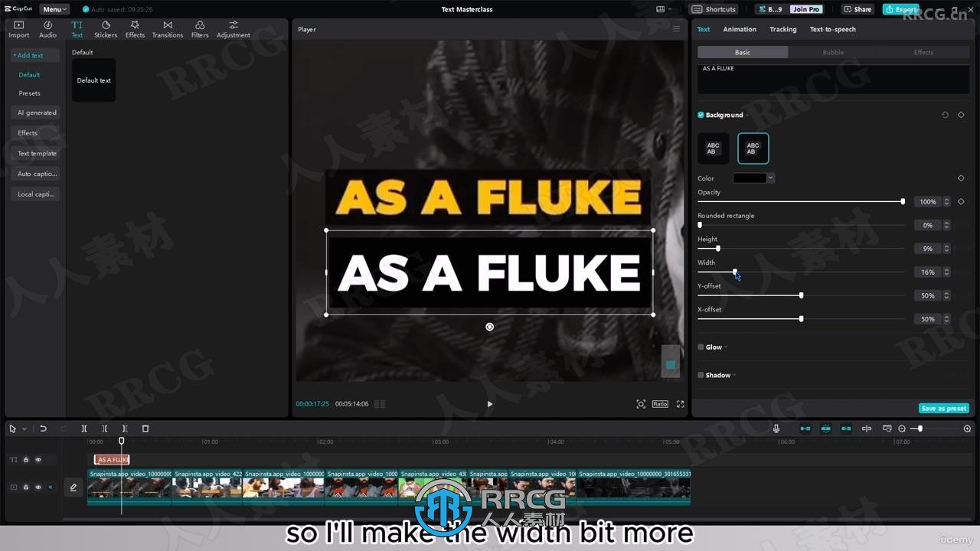Viewport: 980px width, 551px height.
Task: Open the Transitions panel
Action: click(168, 29)
